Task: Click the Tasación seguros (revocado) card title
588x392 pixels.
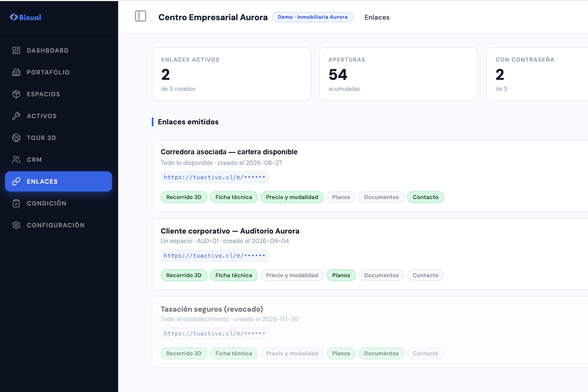Action: tap(212, 309)
